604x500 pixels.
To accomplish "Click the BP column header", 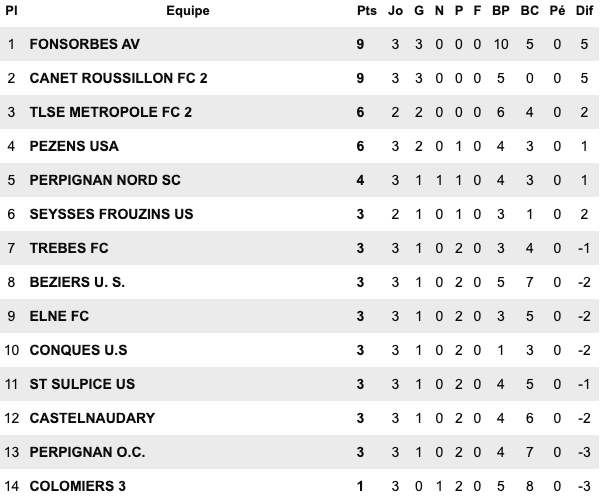I will click(502, 11).
